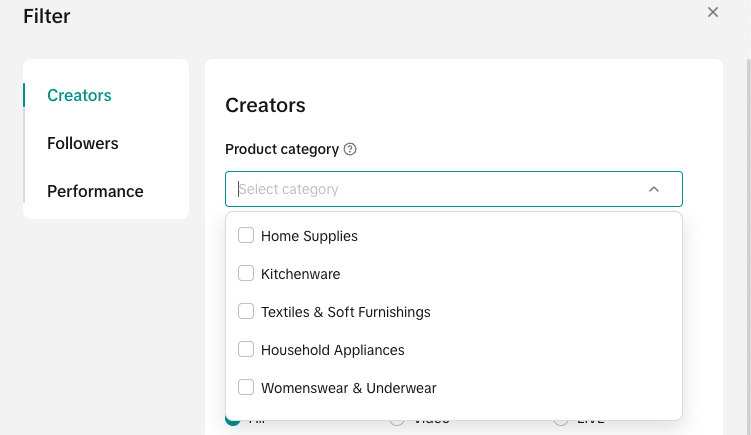
Task: Click the 'Home Supplies' option label text
Action: [x=309, y=236]
